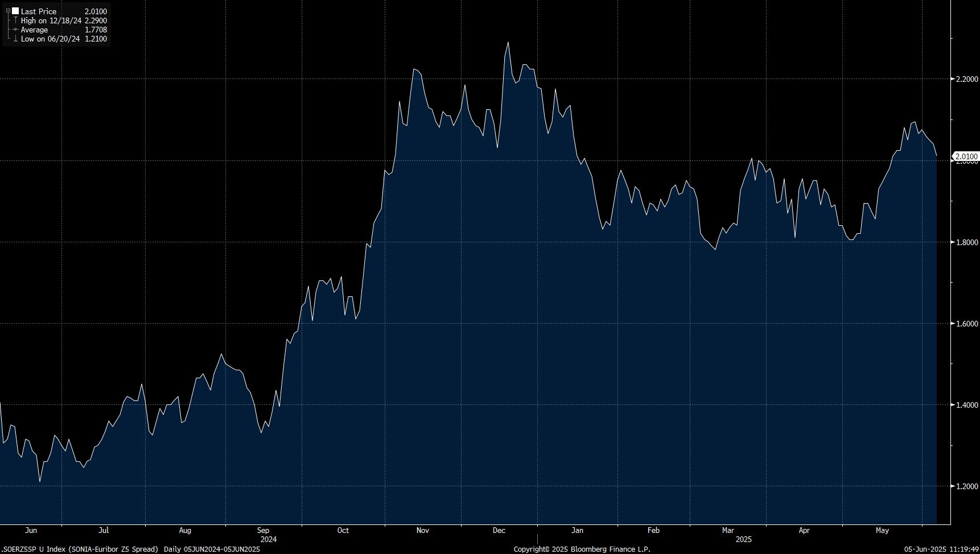The image size is (980, 554).
Task: Click the 1.2000 y-axis label
Action: tap(967, 486)
